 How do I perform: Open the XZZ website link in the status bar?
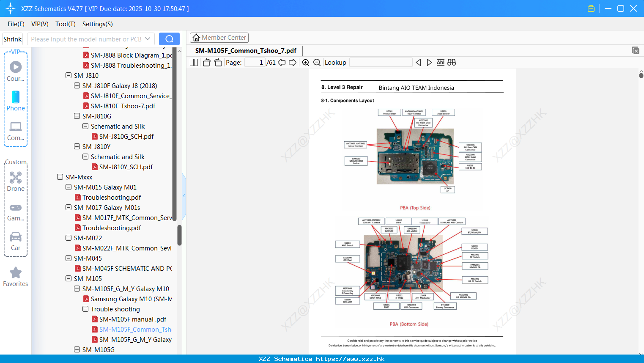tap(350, 359)
